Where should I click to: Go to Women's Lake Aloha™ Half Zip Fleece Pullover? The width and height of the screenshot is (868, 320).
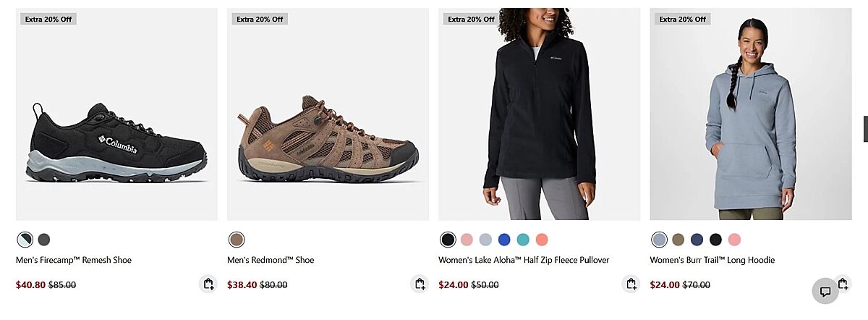[x=524, y=260]
